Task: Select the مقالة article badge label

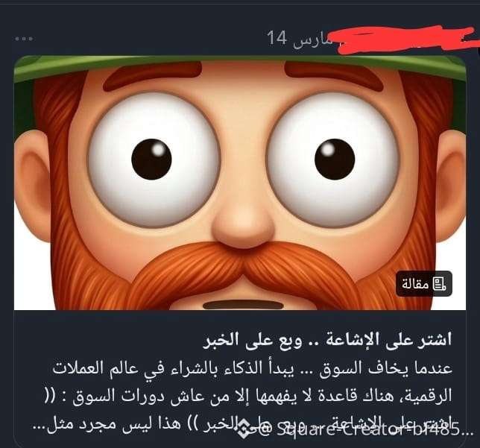Action: [x=415, y=284]
